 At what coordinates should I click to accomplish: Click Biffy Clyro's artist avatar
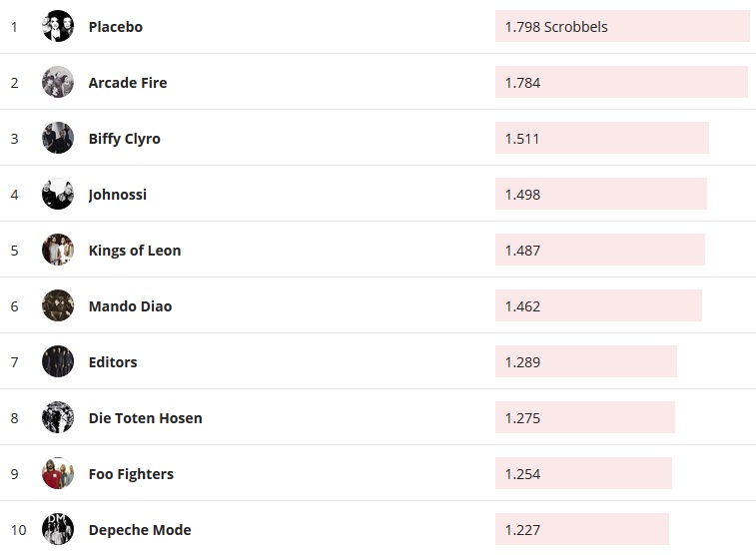pos(58,139)
